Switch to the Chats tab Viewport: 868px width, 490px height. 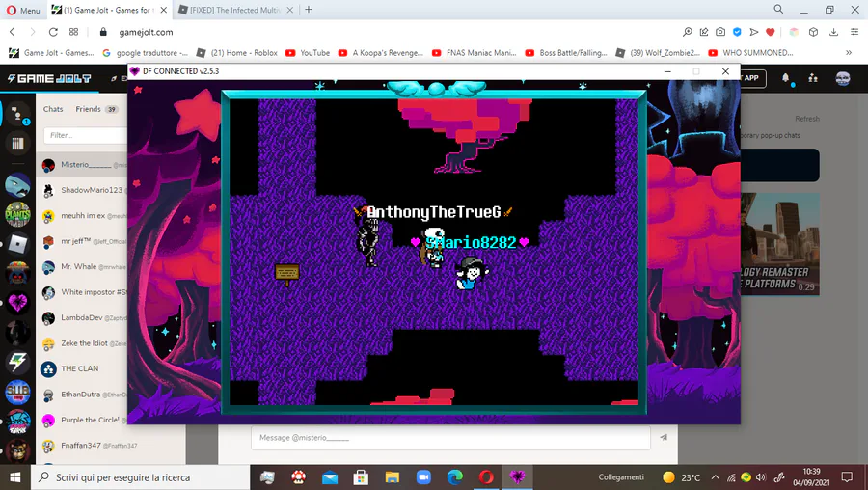[x=53, y=109]
